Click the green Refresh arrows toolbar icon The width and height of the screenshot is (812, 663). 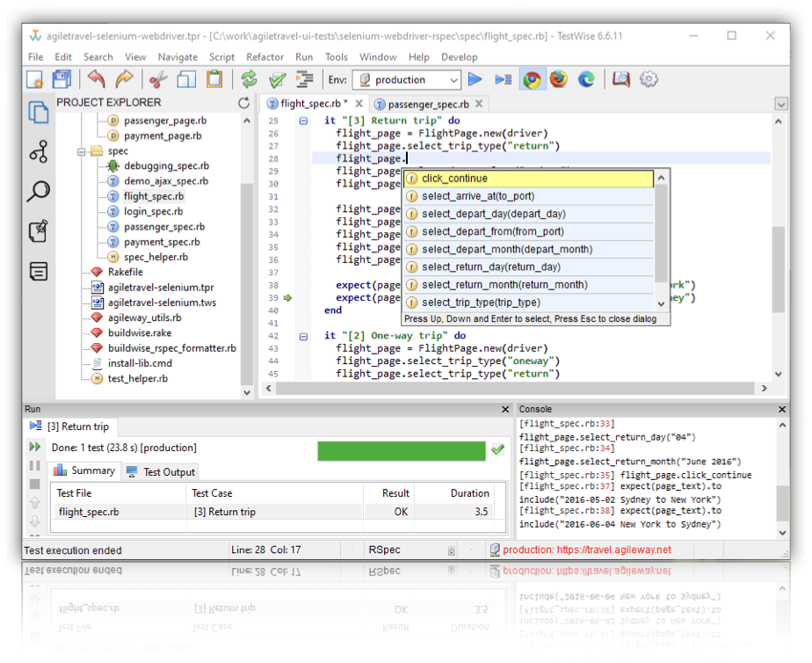[x=249, y=80]
